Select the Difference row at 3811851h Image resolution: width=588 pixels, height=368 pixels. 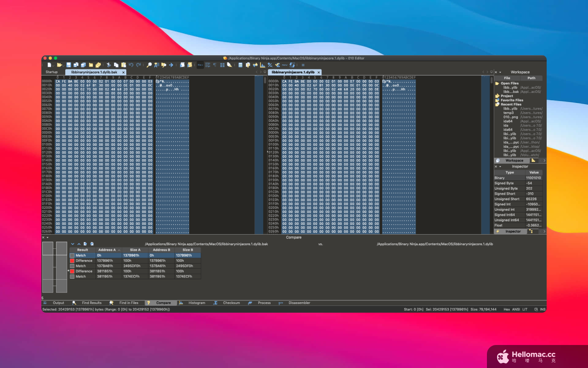(135, 271)
